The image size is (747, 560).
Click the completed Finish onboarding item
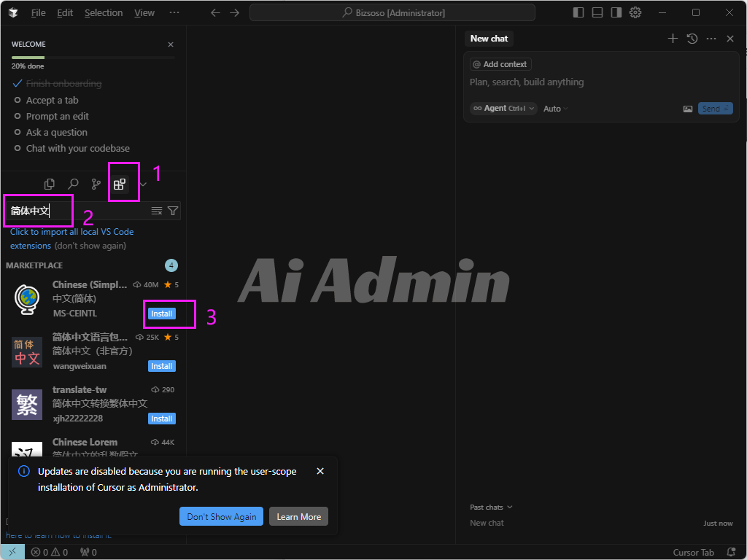click(63, 84)
